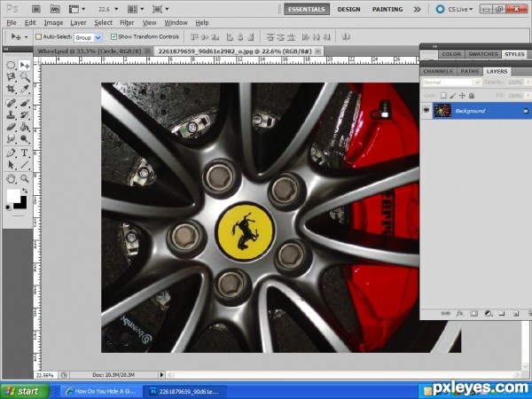Open the Internet Explorer taskbar item
The height and width of the screenshot is (399, 532).
click(x=101, y=391)
